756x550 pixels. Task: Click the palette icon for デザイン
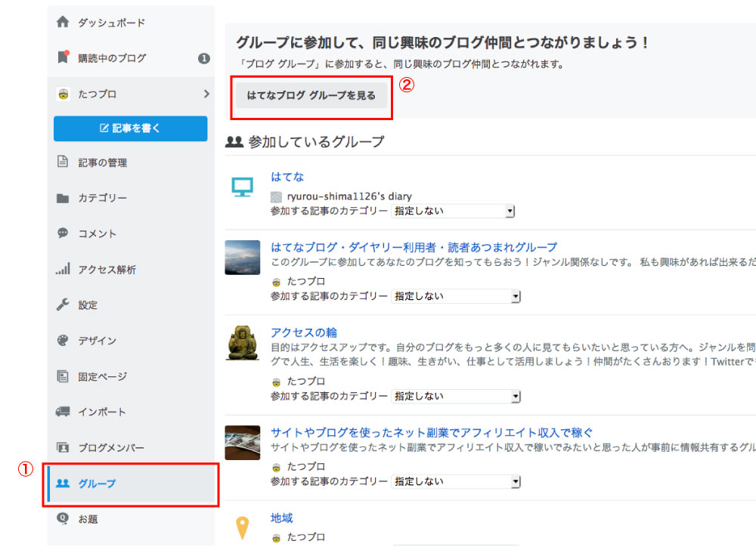[x=63, y=340]
